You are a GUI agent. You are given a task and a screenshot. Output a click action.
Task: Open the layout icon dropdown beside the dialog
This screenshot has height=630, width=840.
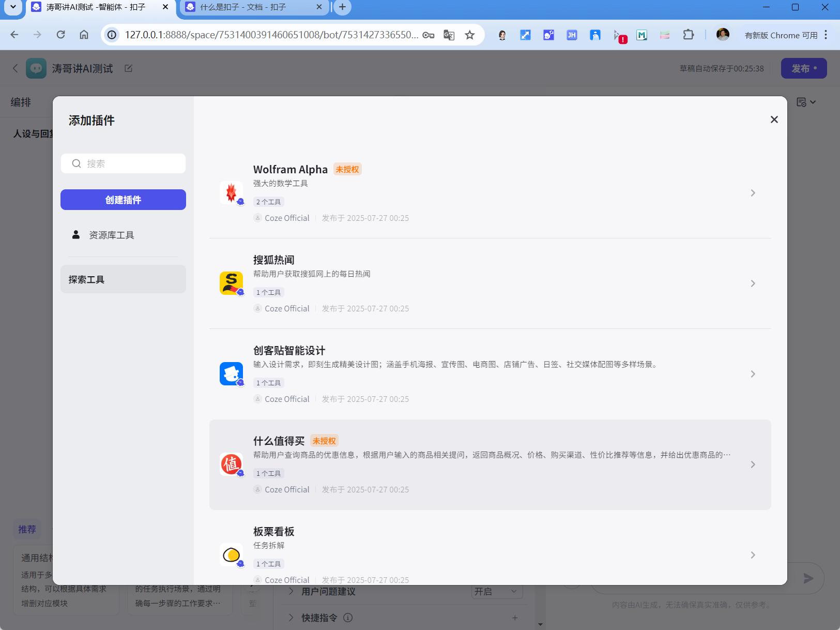[806, 102]
